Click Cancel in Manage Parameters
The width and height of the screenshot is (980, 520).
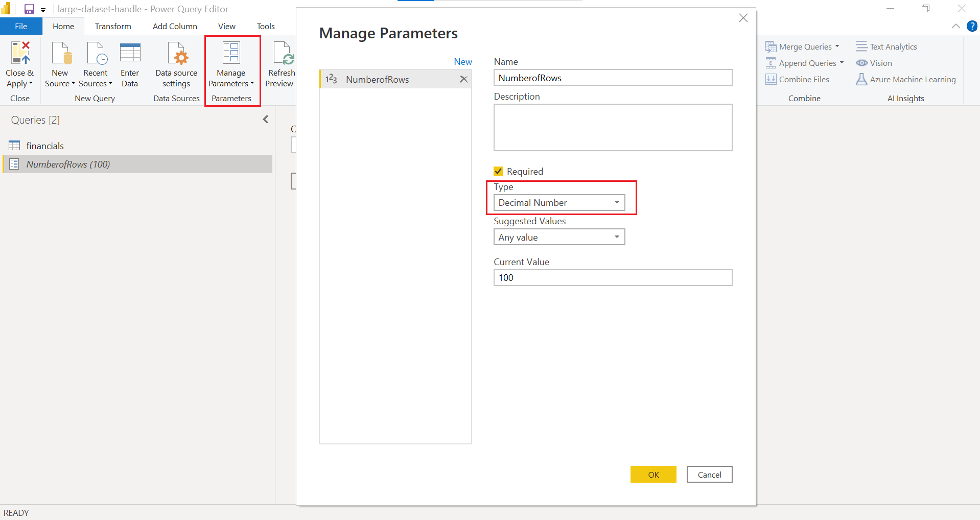[709, 475]
